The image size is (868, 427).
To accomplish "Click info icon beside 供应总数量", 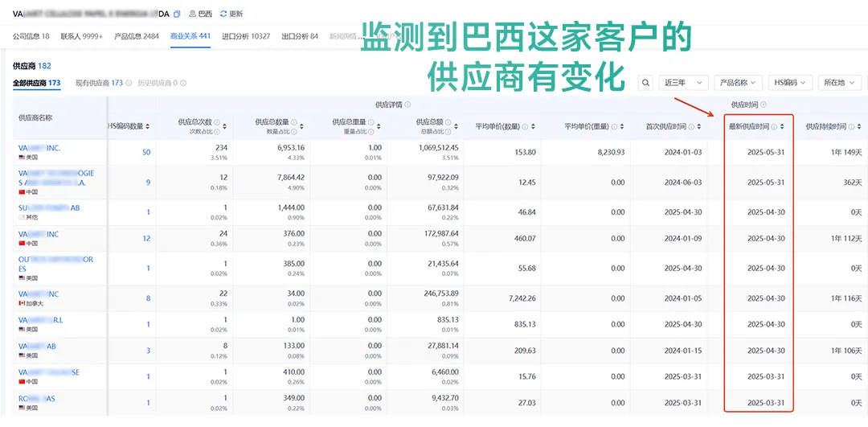I will tap(293, 122).
